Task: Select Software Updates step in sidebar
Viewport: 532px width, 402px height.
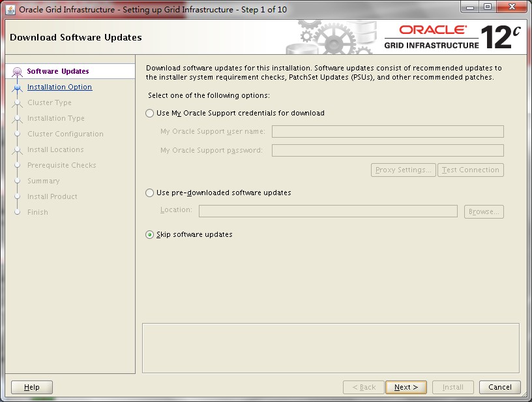Action: pyautogui.click(x=58, y=71)
